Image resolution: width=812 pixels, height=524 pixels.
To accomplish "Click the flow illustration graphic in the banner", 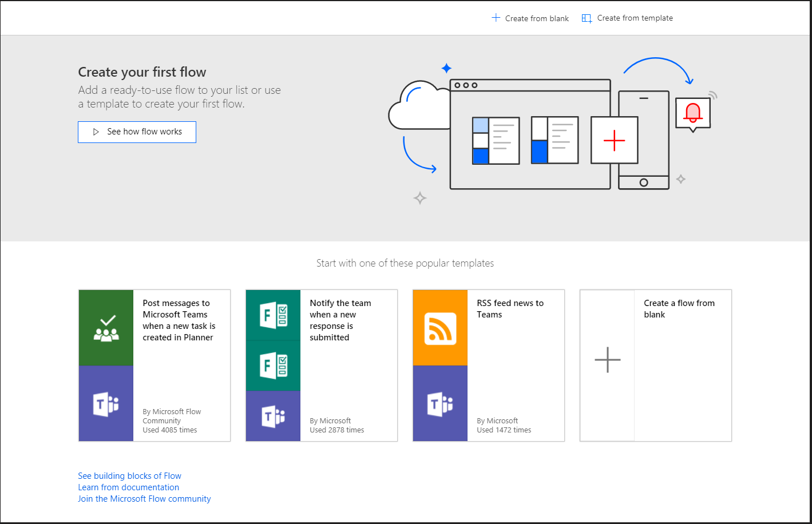I will (552, 130).
